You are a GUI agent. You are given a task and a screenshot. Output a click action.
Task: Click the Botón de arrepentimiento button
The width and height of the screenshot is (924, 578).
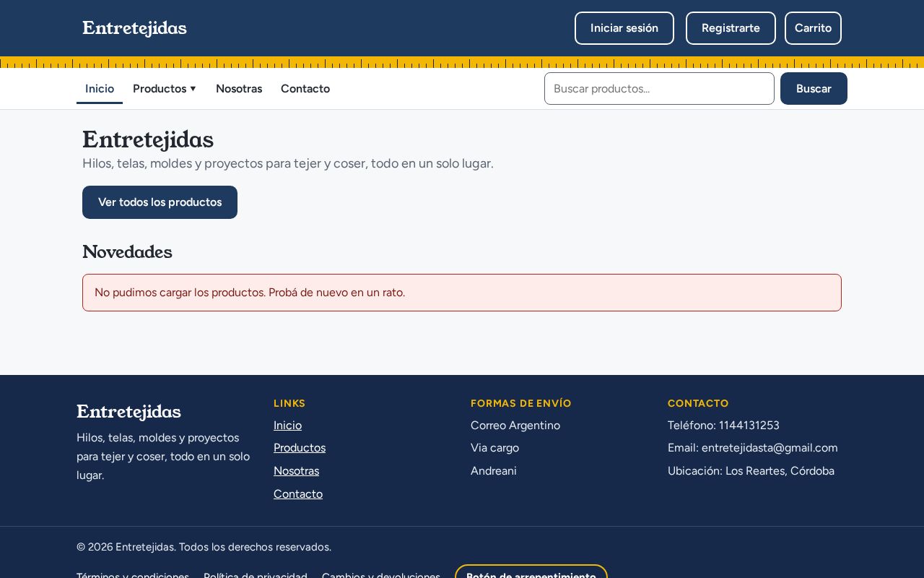[x=531, y=571]
